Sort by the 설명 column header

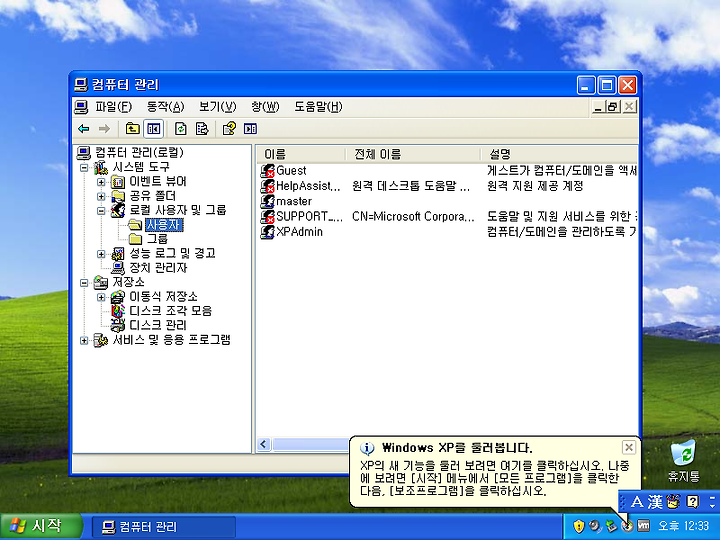(x=559, y=154)
